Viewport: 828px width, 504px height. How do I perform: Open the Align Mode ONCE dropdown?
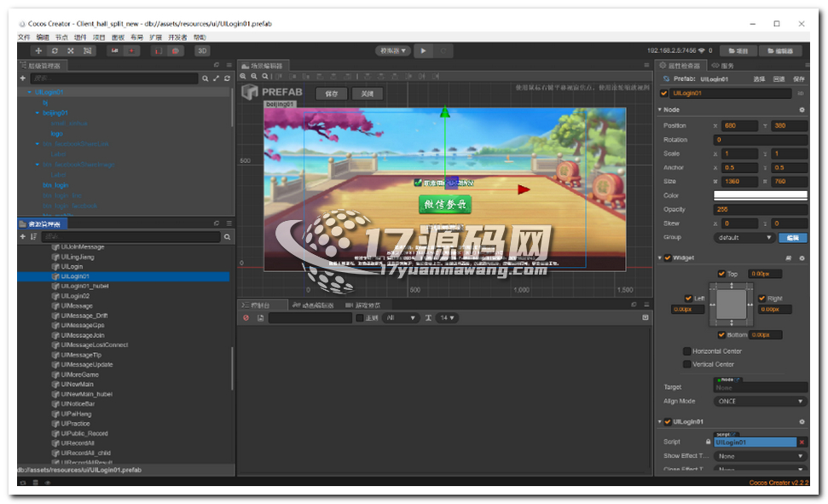tap(760, 401)
